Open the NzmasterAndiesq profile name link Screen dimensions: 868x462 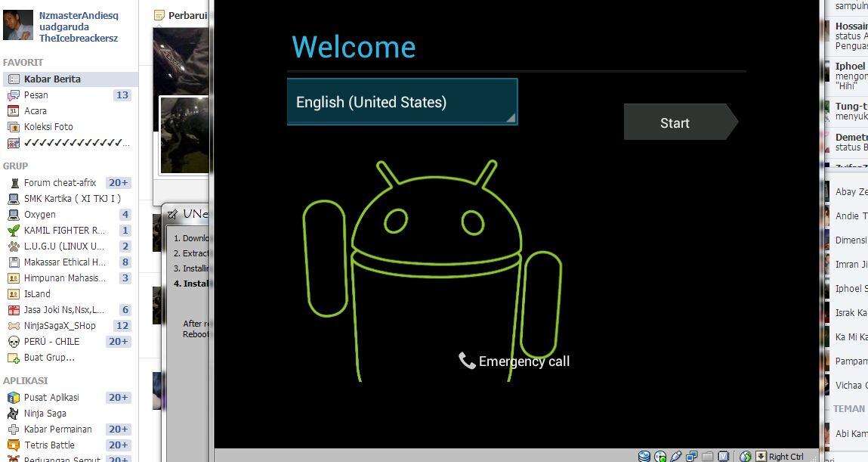click(79, 26)
